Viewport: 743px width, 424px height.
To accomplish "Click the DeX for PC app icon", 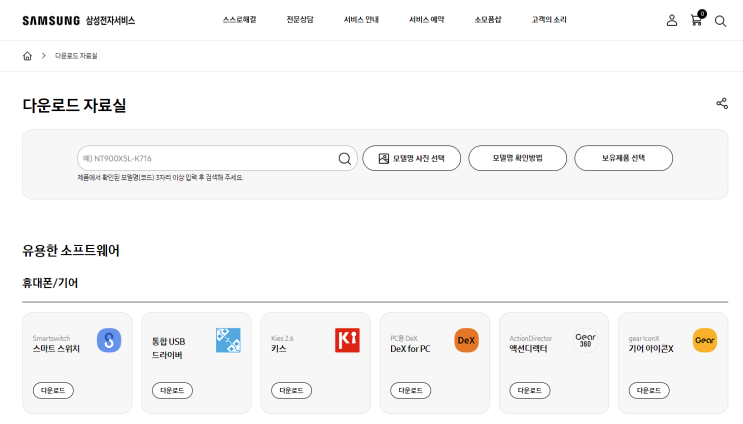I will point(466,340).
